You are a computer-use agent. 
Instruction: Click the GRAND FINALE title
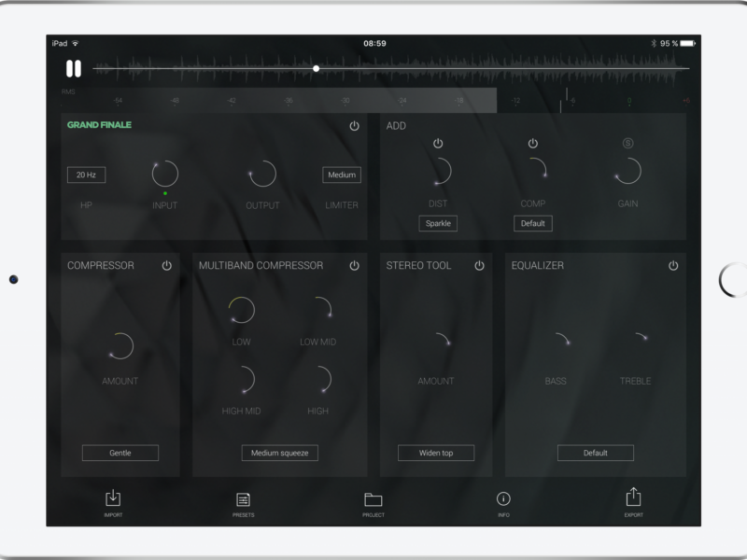point(99,125)
